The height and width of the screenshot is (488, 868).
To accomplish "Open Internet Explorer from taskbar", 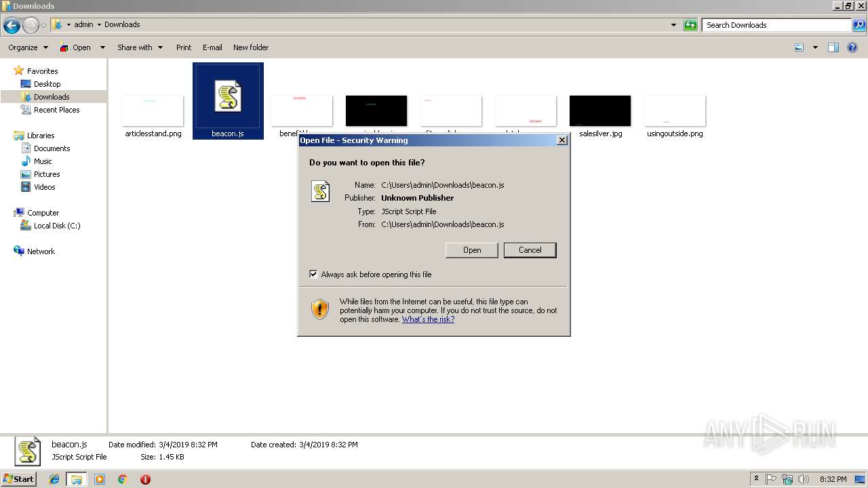I will click(54, 479).
